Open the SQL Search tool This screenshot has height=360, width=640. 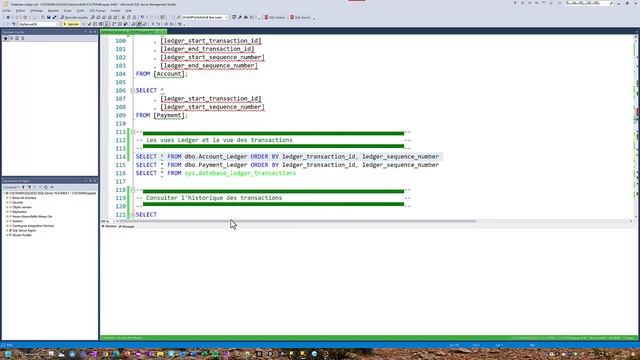pos(300,18)
